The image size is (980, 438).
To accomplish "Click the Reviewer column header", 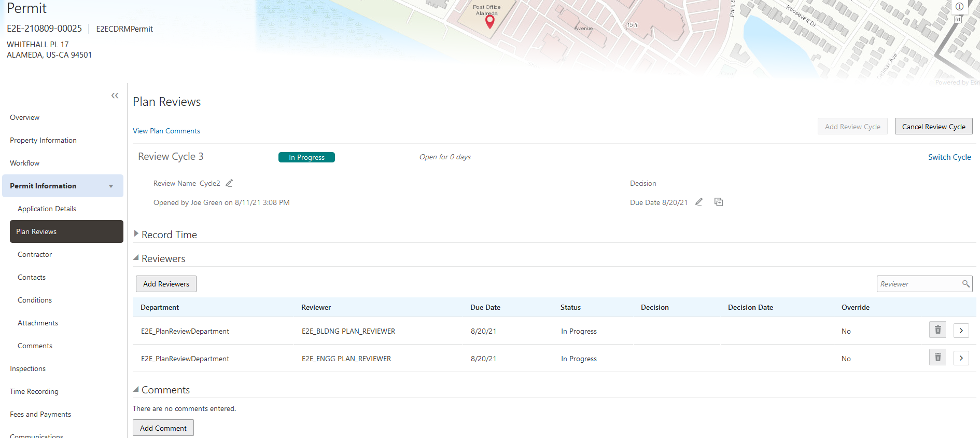I will 316,307.
